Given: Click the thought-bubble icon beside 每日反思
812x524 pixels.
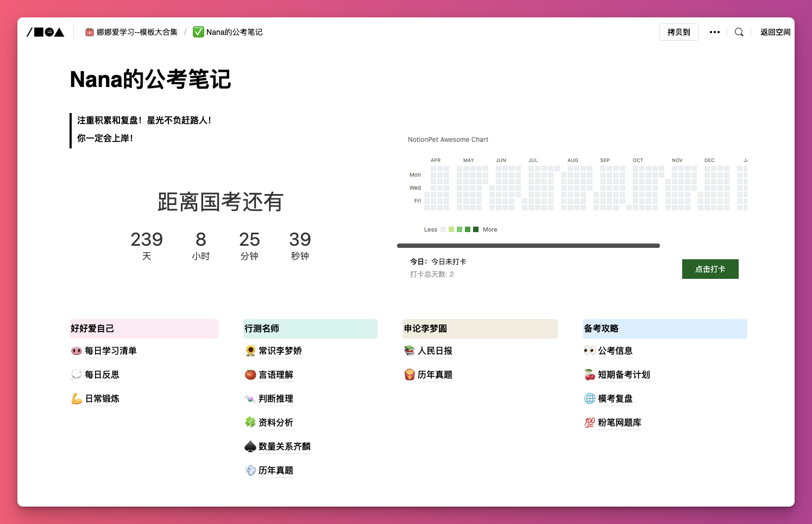Looking at the screenshot, I should click(76, 375).
